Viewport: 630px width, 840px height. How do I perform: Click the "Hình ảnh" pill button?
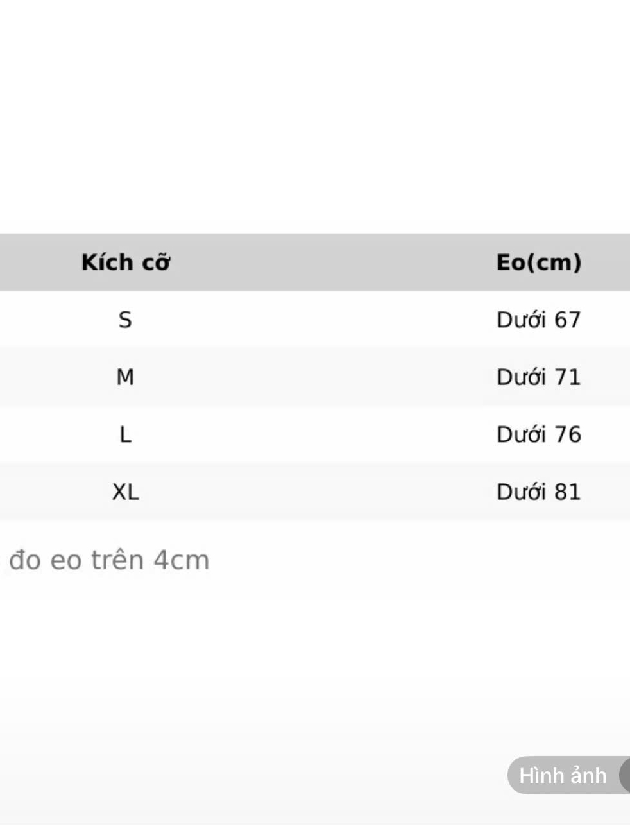pyautogui.click(x=562, y=775)
